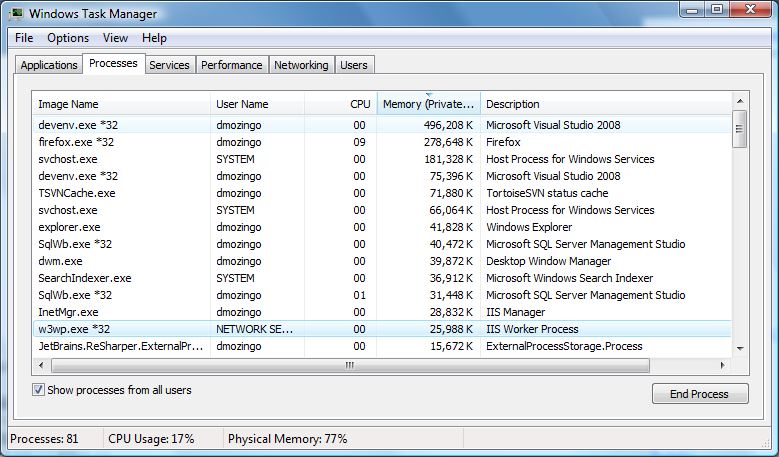Select SqlWb.exe *32 using 31,448 K
The height and width of the screenshot is (457, 779).
[382, 295]
